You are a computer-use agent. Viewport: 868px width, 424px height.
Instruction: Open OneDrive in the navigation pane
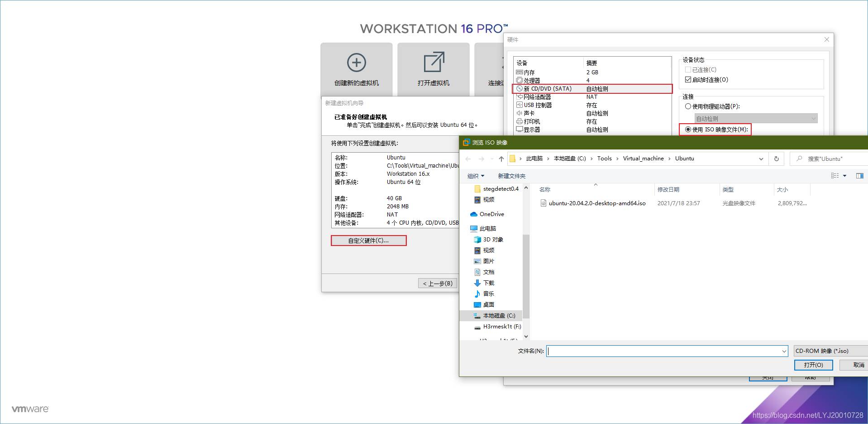(x=487, y=214)
